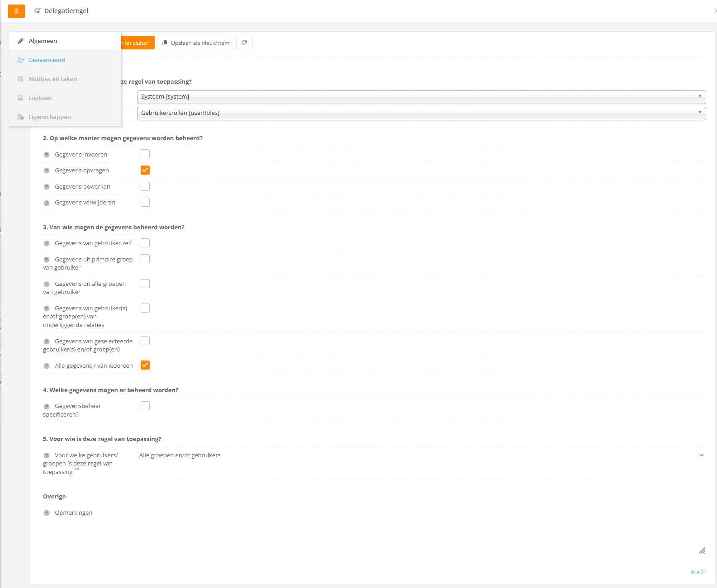Viewport: 717px width, 588px height.
Task: Open the Gebruikersrollen [userRoles] dropdown
Action: pyautogui.click(x=421, y=113)
